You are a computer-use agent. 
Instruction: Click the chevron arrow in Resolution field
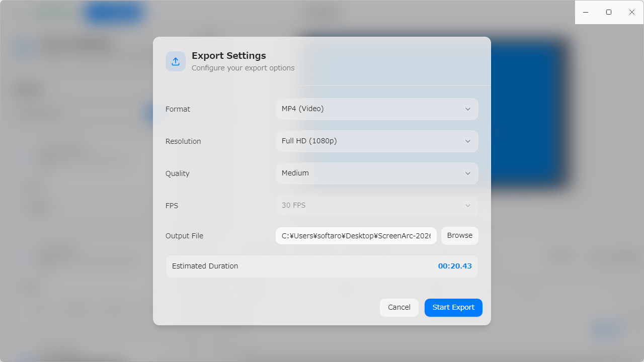[468, 141]
